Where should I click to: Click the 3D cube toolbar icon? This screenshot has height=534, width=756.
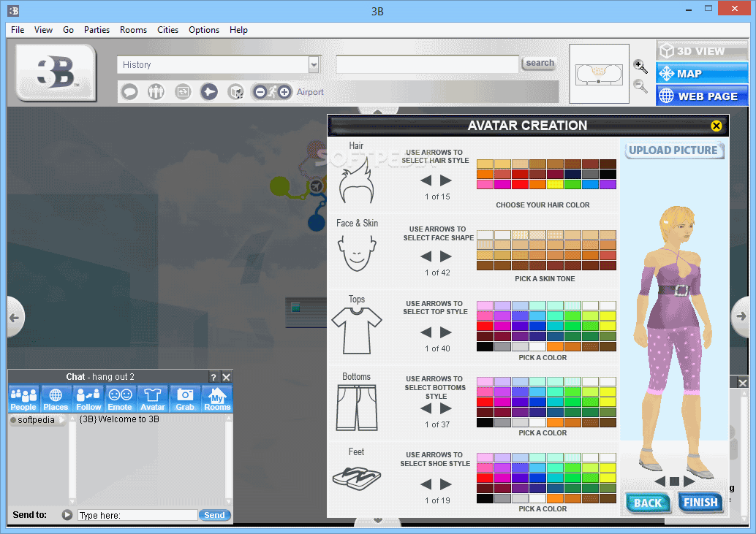coord(235,91)
